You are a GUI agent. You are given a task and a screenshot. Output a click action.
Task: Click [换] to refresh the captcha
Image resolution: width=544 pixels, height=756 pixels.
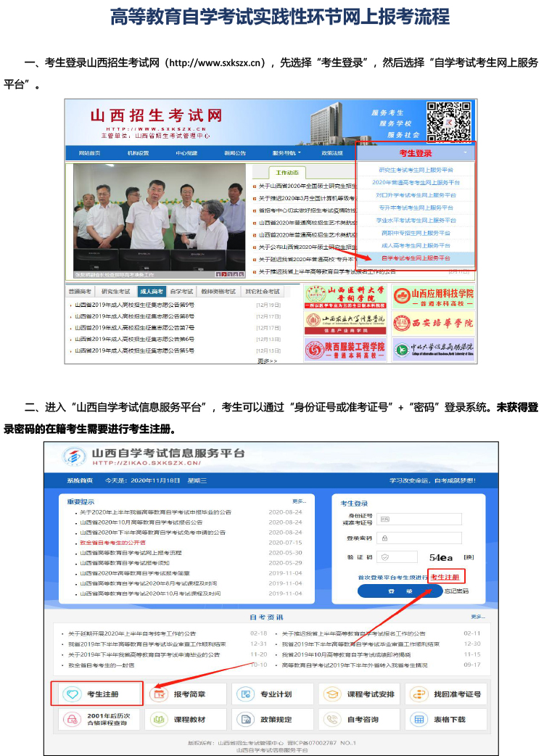click(x=469, y=557)
